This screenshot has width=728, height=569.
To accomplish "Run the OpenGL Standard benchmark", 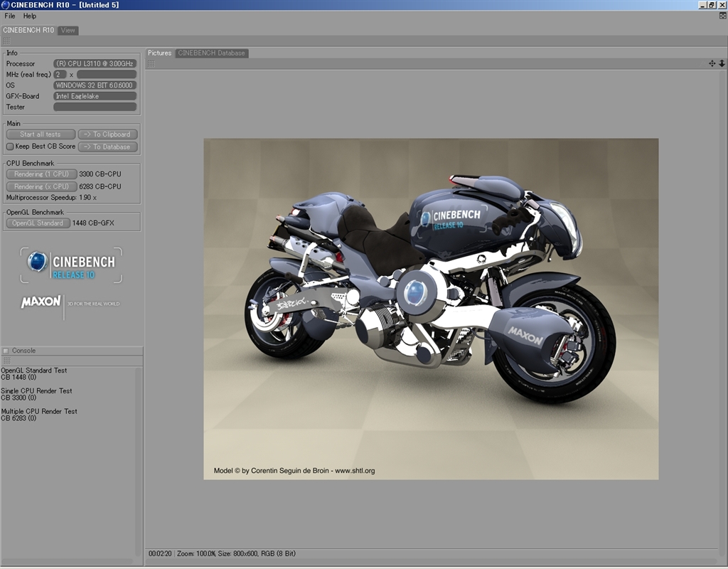I will point(38,223).
